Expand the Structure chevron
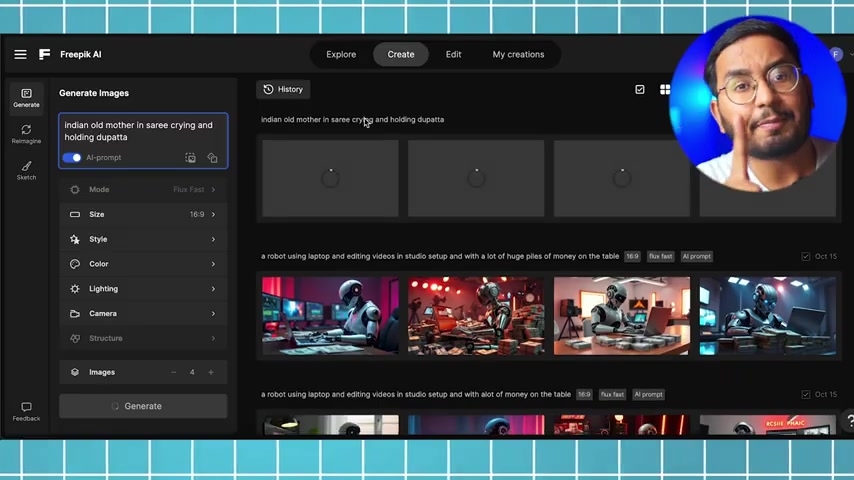854x480 pixels. [x=213, y=338]
